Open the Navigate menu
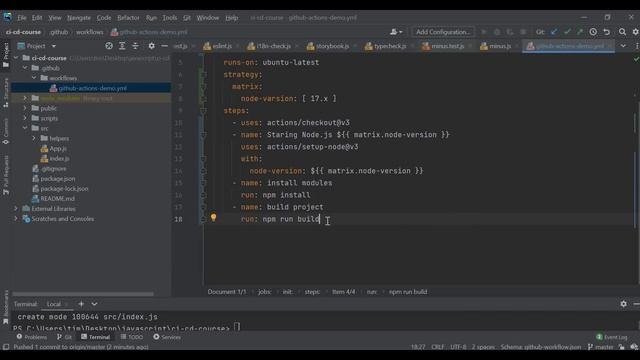 tap(79, 18)
